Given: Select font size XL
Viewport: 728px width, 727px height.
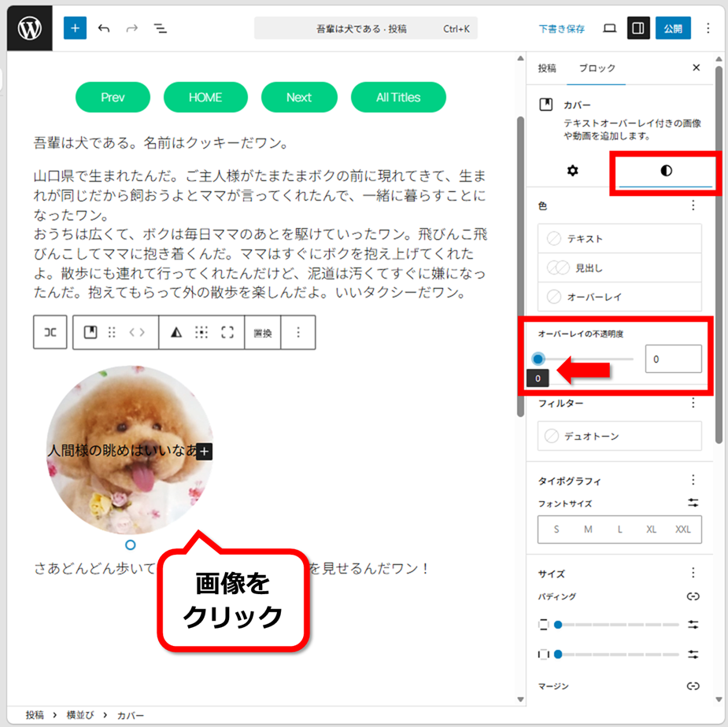Looking at the screenshot, I should 651,530.
